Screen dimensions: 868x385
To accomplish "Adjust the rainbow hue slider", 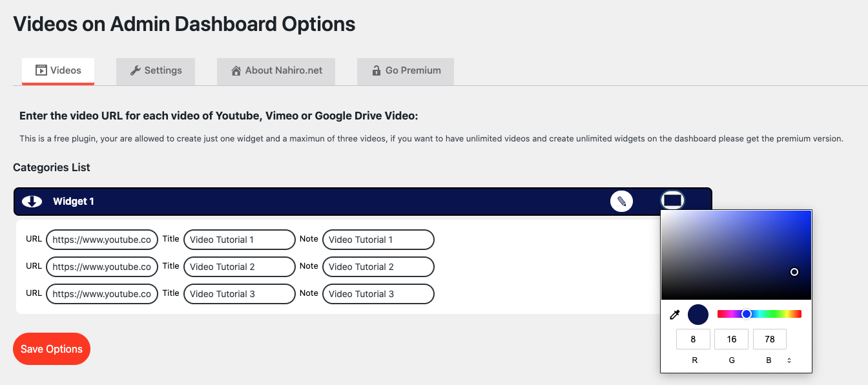I will point(759,314).
